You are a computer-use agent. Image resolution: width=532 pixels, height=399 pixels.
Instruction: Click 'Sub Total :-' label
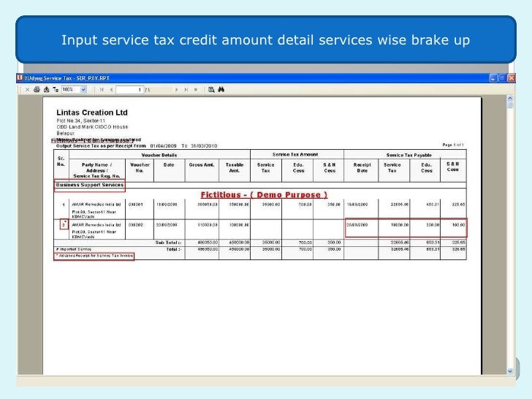[x=168, y=243]
